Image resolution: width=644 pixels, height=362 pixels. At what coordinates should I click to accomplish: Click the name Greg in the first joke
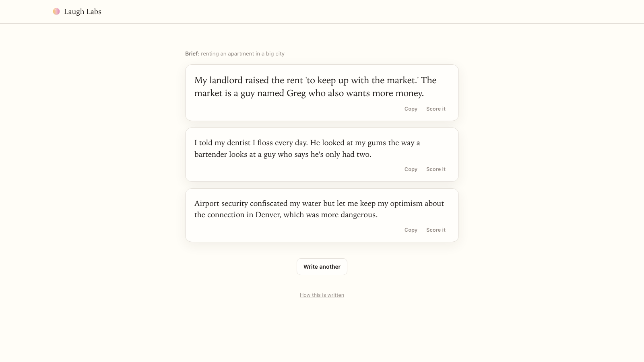click(296, 93)
